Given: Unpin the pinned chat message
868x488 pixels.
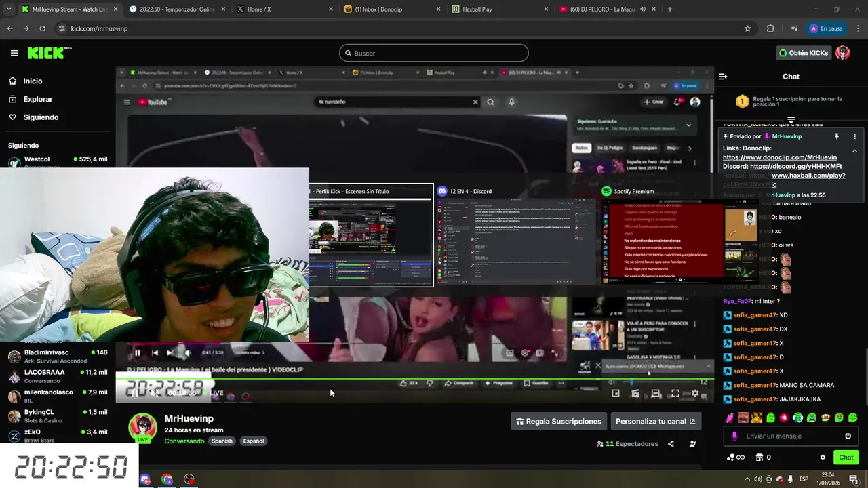Looking at the screenshot, I should point(837,136).
